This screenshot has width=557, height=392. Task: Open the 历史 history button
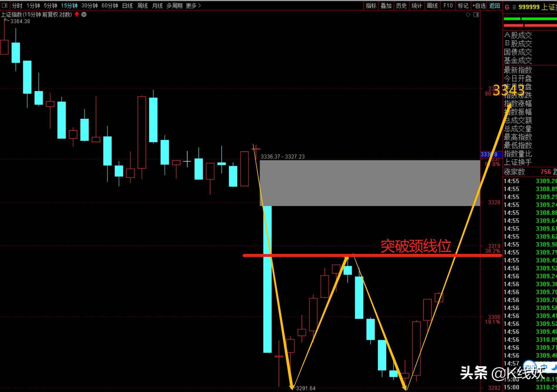[402, 6]
